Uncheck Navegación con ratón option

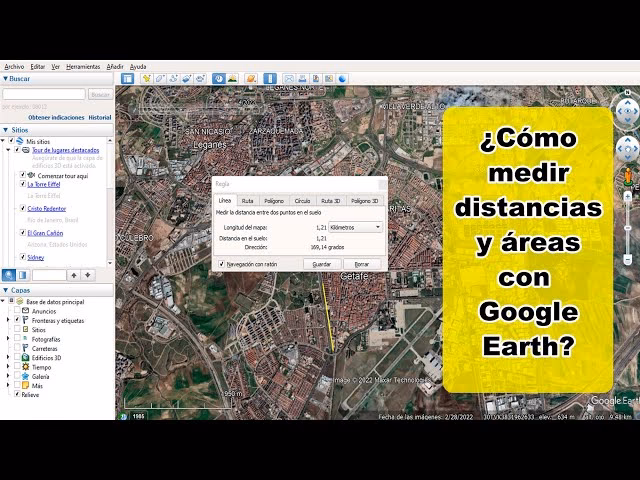(x=221, y=264)
